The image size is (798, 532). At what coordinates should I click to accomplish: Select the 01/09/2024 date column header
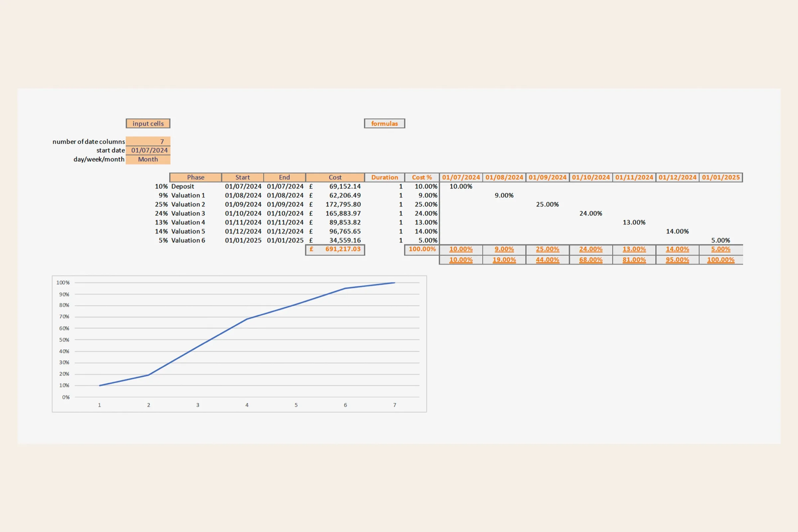pyautogui.click(x=547, y=178)
